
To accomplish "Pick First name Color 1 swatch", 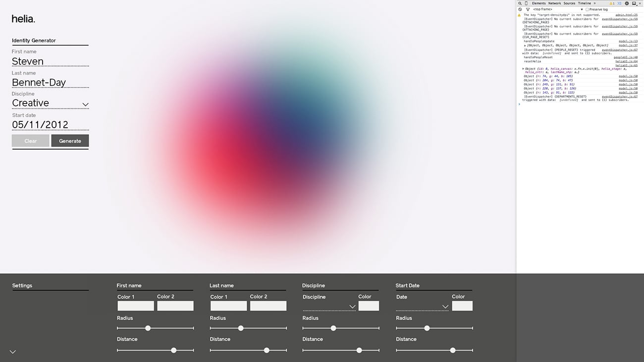I will 135,306.
